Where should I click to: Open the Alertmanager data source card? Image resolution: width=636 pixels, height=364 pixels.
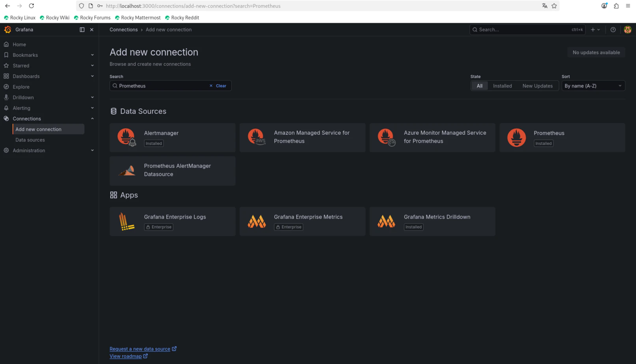(173, 137)
